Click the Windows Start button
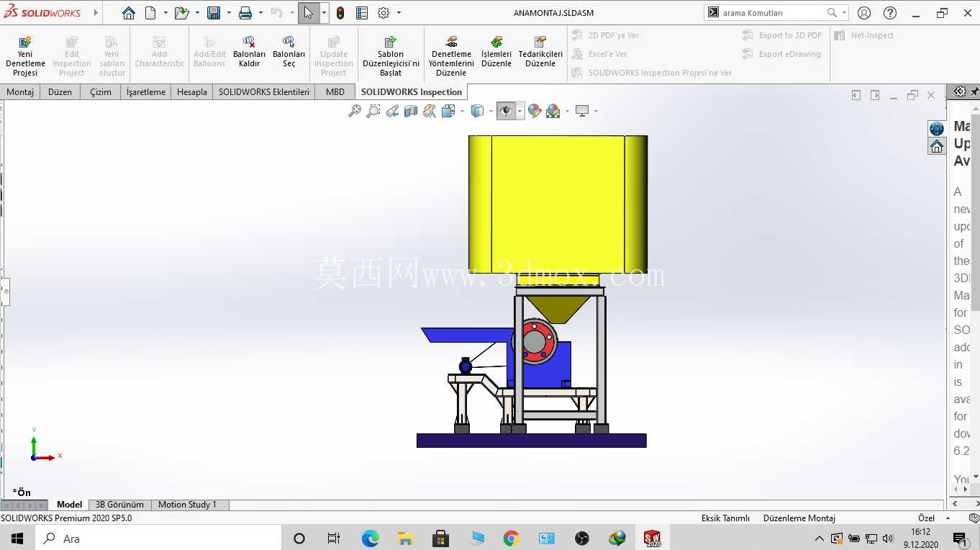The image size is (980, 550). 17,538
